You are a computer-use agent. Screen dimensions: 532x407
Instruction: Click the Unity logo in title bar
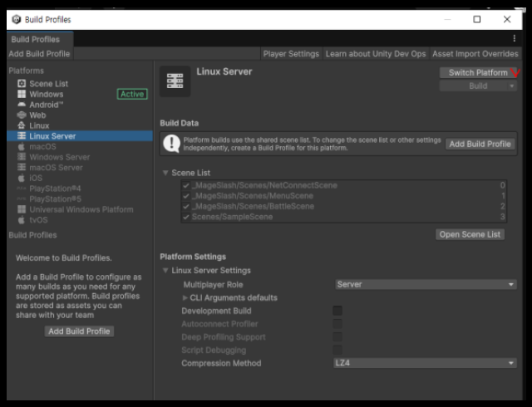(17, 19)
